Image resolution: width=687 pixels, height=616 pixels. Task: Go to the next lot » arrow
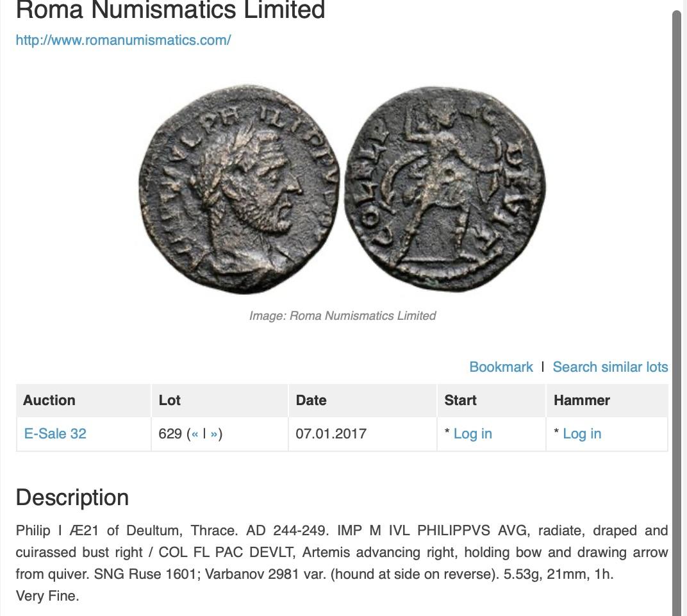tap(214, 434)
